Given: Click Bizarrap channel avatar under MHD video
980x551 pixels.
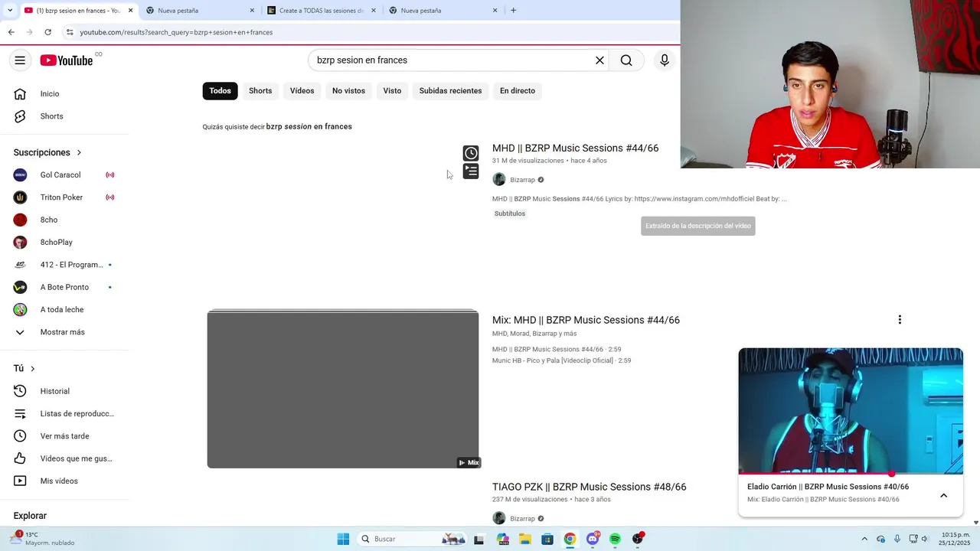Looking at the screenshot, I should pyautogui.click(x=499, y=180).
